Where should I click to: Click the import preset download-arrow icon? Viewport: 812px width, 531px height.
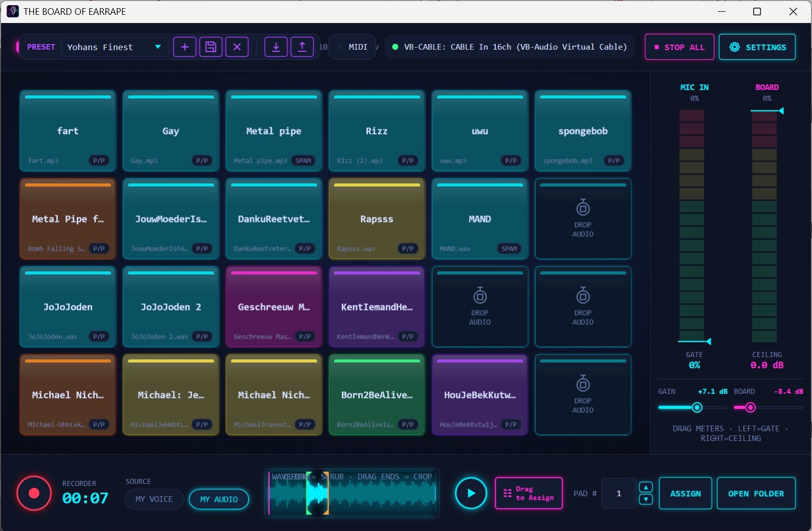click(276, 47)
